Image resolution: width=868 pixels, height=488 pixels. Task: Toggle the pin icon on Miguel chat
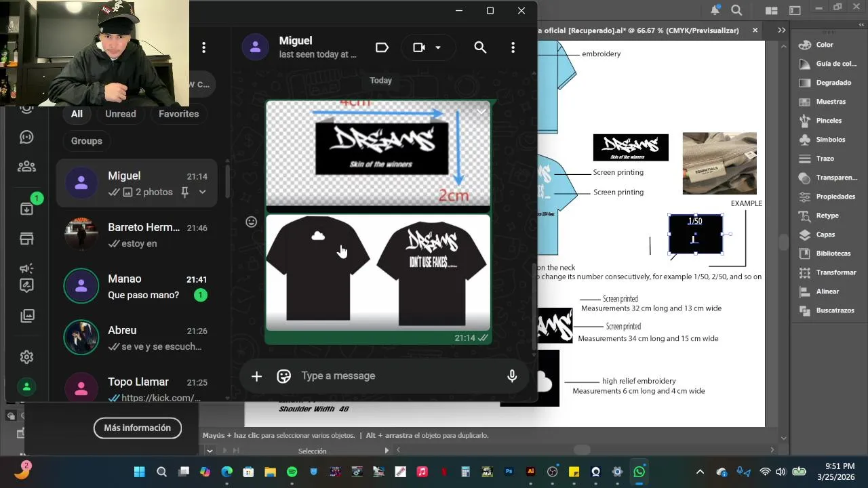tap(184, 192)
